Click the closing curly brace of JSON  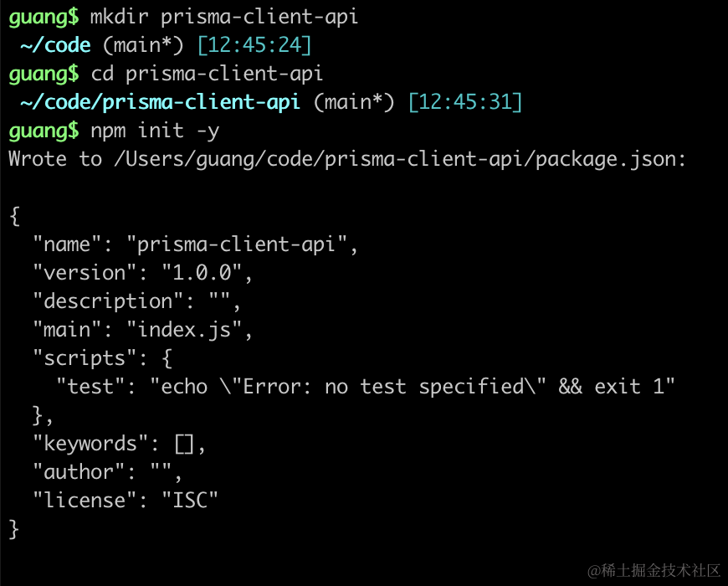14,529
